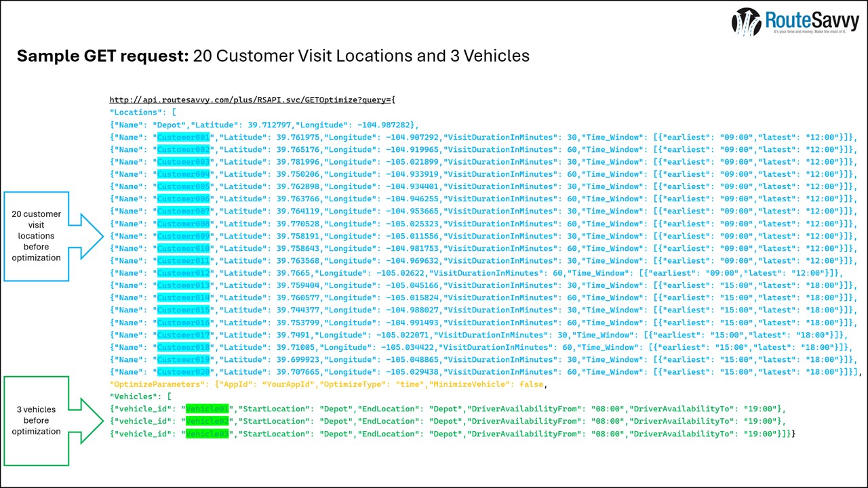Click highlighted Customer013 name
This screenshot has width=868, height=488.
click(184, 285)
